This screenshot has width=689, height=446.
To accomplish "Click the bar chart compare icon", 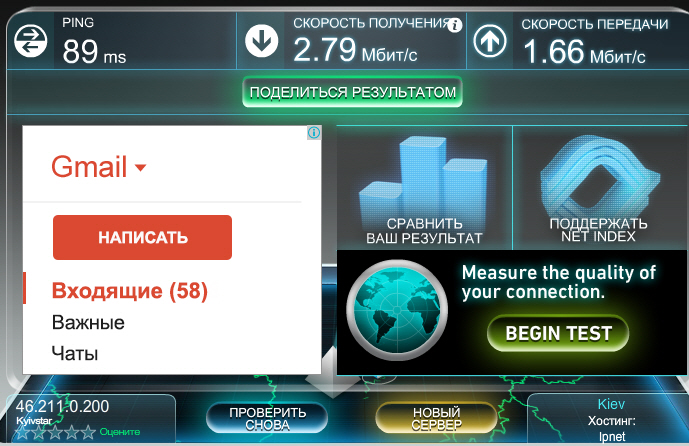I will pos(423,178).
